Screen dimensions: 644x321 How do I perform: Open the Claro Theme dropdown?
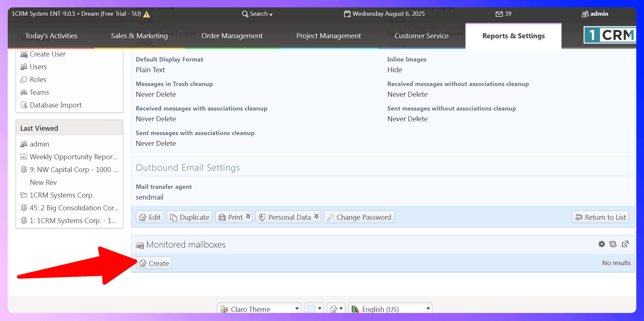tap(259, 309)
